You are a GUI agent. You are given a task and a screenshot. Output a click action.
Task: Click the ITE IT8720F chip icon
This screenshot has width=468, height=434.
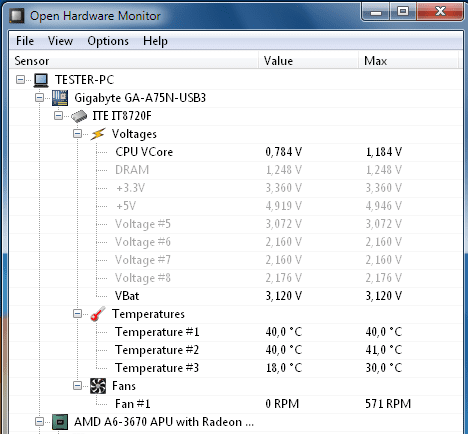pyautogui.click(x=79, y=116)
